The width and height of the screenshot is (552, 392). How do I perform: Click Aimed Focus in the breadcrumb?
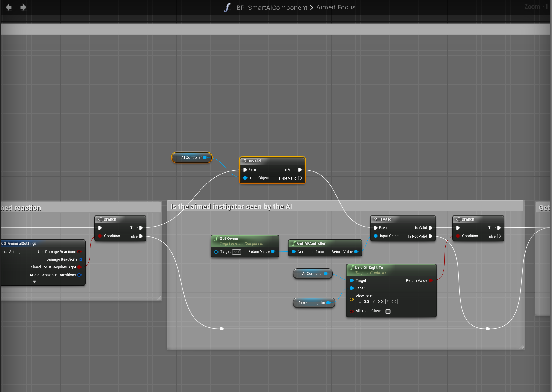(x=336, y=7)
